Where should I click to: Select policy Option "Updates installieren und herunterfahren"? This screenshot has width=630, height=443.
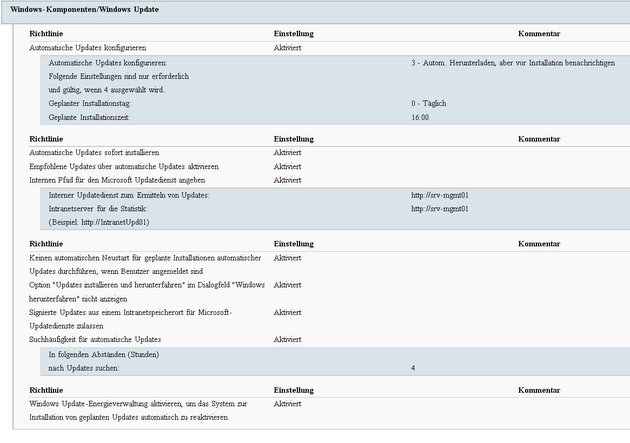click(147, 292)
